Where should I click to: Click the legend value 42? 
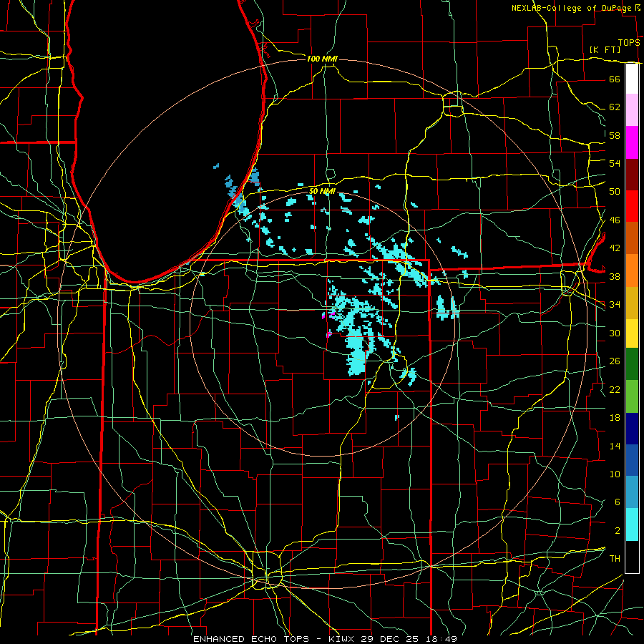[x=615, y=248]
